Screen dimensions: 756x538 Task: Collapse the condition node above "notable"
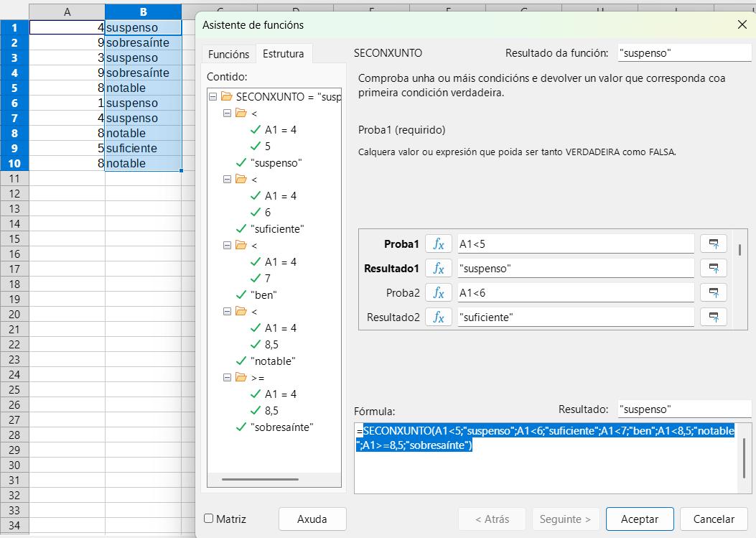pyautogui.click(x=227, y=312)
